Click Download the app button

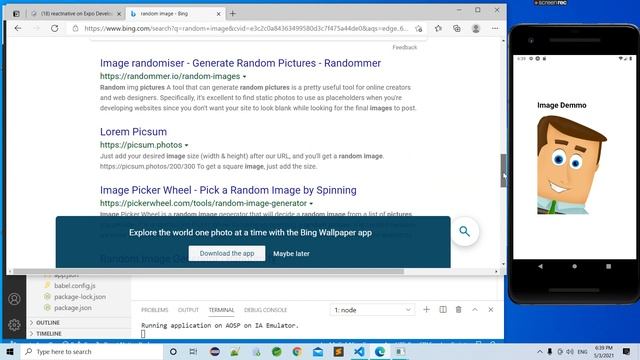(227, 253)
